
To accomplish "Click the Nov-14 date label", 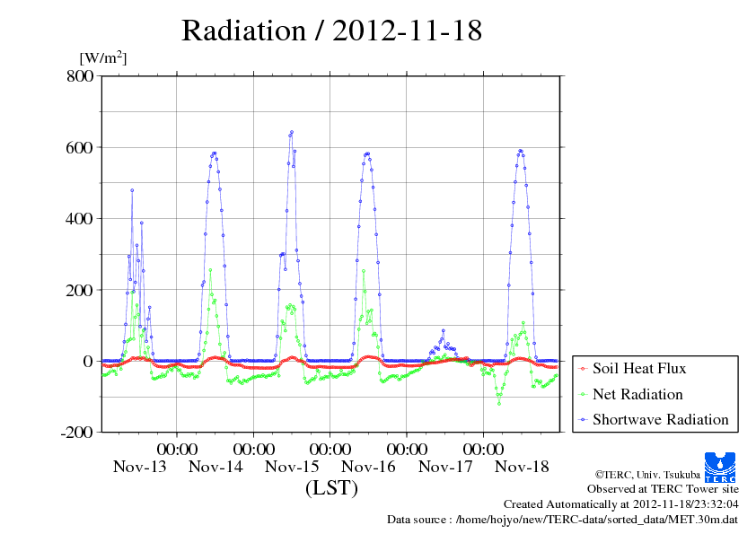I will click(215, 467).
